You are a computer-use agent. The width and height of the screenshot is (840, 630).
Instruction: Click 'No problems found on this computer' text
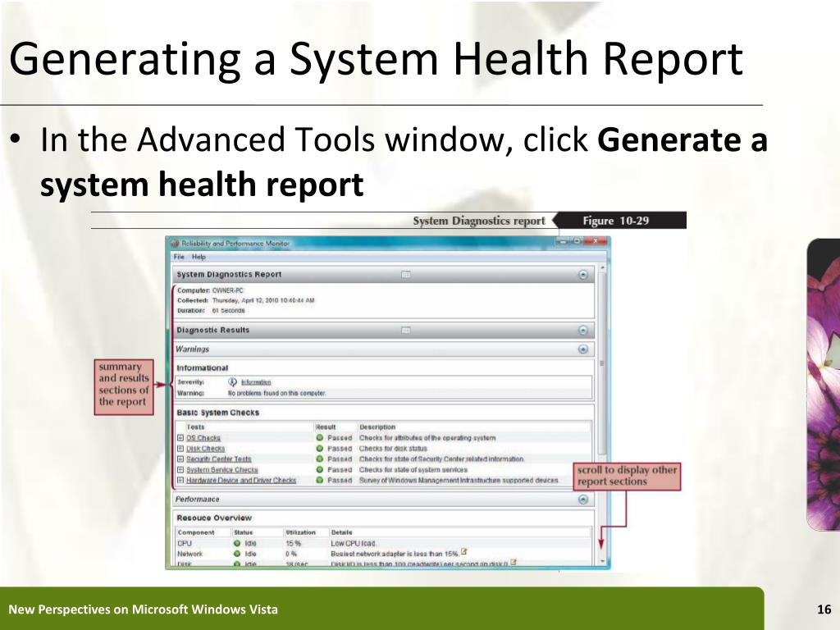pyautogui.click(x=277, y=393)
